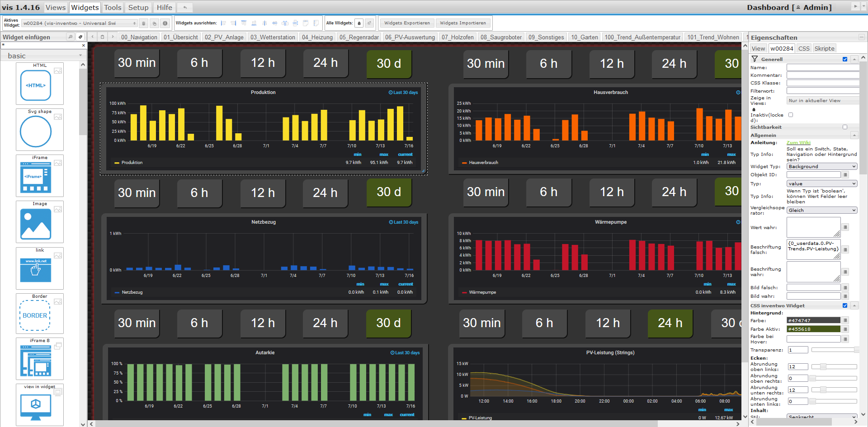The height and width of the screenshot is (427, 868).
Task: Open the Widget Typ Background dropdown
Action: click(822, 166)
